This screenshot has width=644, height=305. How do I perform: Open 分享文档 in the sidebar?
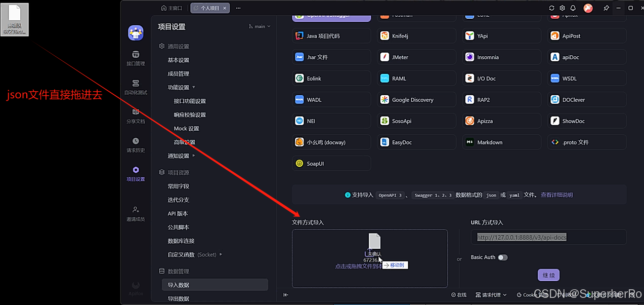(x=136, y=116)
